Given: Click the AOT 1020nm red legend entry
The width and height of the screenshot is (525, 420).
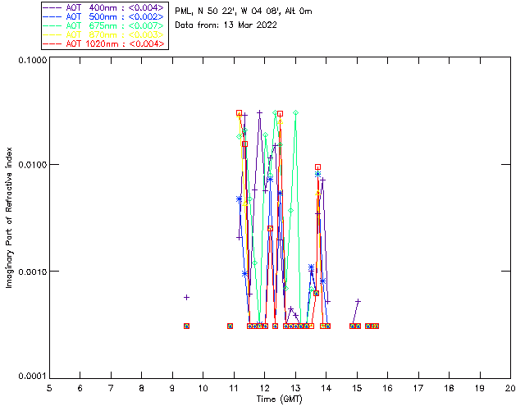Looking at the screenshot, I should click(104, 43).
